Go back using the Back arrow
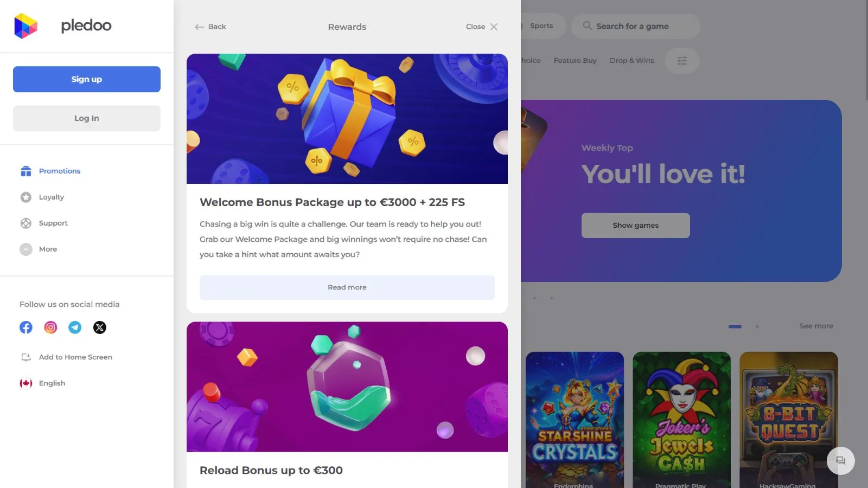The height and width of the screenshot is (488, 868). 210,27
